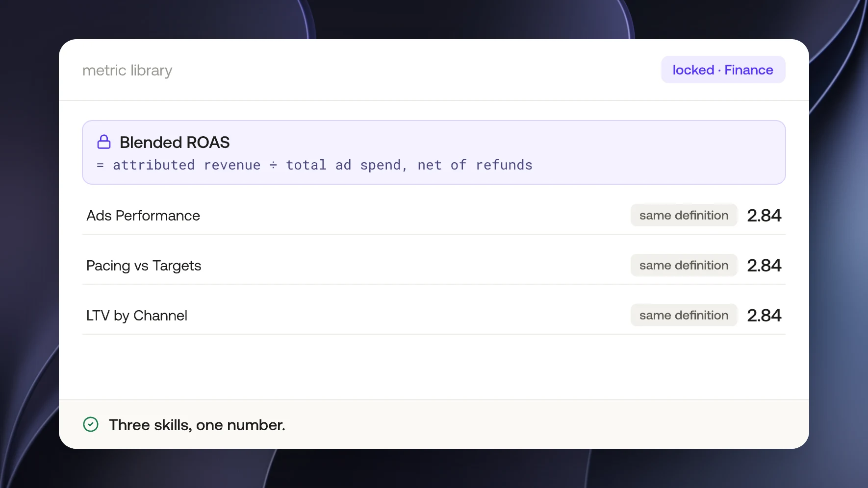Open the metric library header title
Image resolution: width=868 pixels, height=488 pixels.
(x=128, y=71)
